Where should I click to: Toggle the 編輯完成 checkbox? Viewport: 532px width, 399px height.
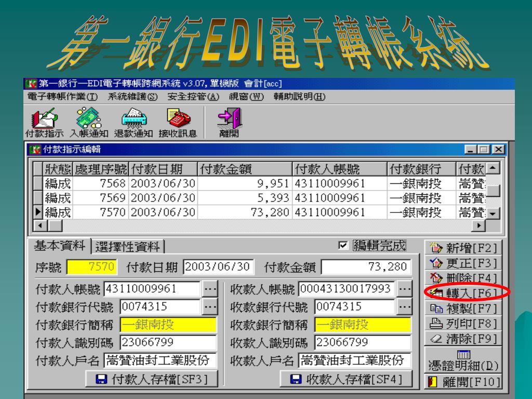pyautogui.click(x=343, y=245)
